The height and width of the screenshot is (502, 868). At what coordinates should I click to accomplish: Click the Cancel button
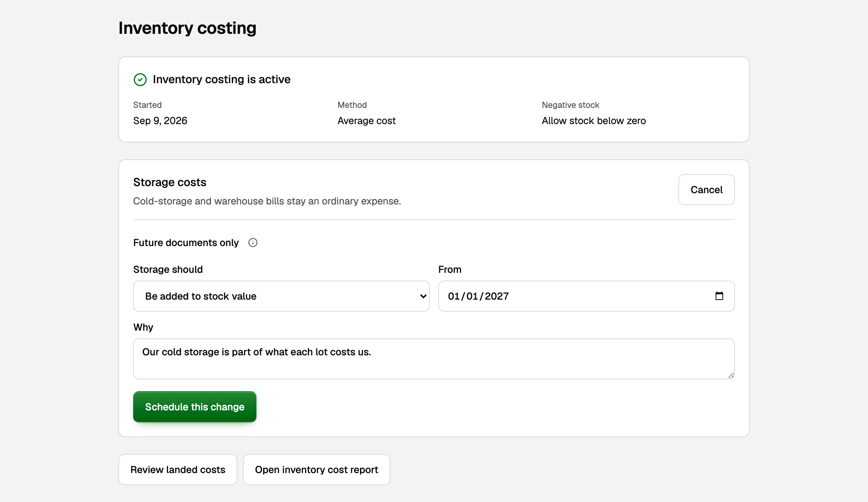(x=706, y=190)
